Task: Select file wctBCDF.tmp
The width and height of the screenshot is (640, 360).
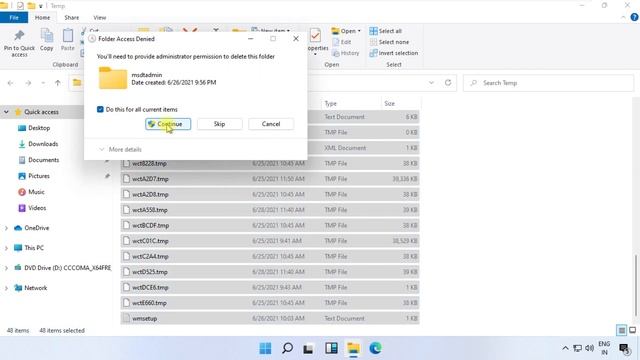Action: pos(270,225)
